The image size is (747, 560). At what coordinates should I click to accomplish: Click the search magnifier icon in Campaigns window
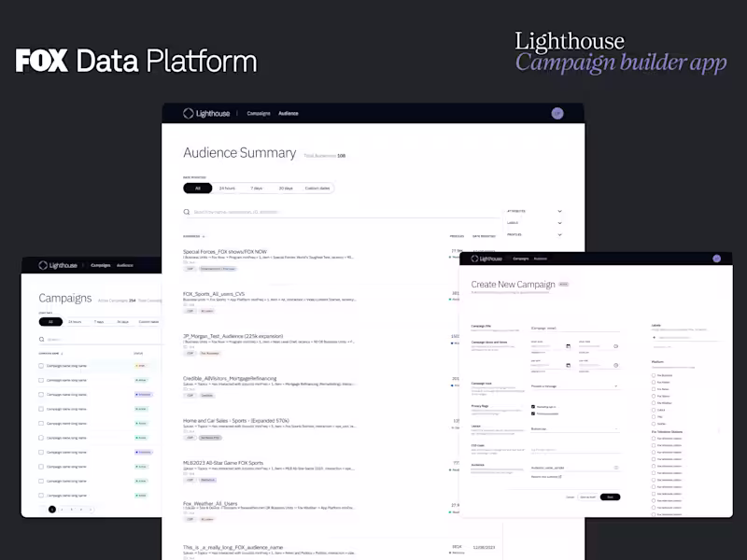(41, 340)
